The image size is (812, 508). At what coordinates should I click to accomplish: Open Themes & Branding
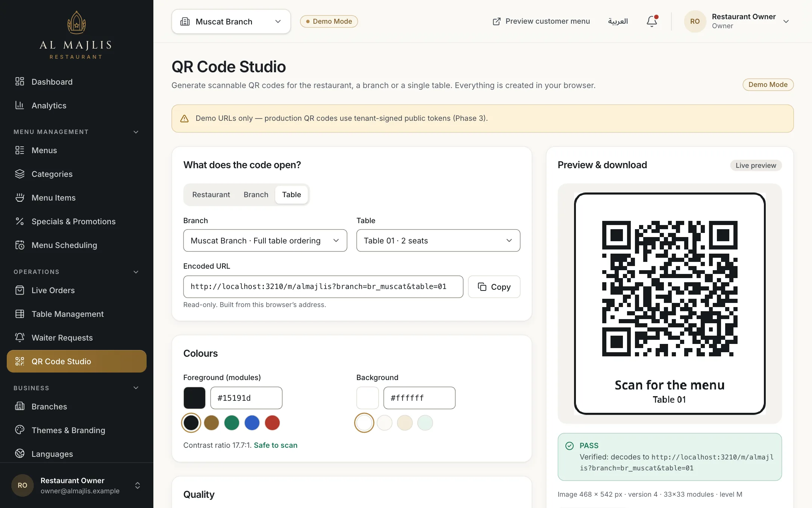76,430
